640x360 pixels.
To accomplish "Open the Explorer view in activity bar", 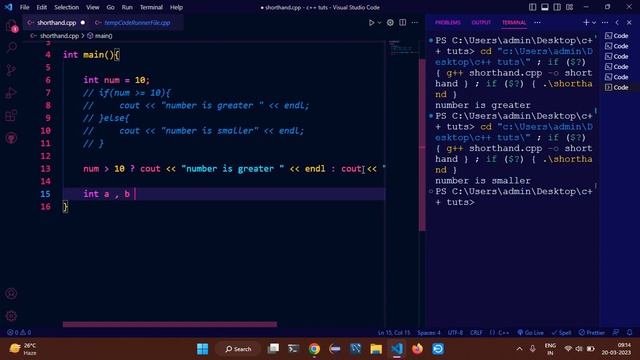I will pyautogui.click(x=11, y=26).
